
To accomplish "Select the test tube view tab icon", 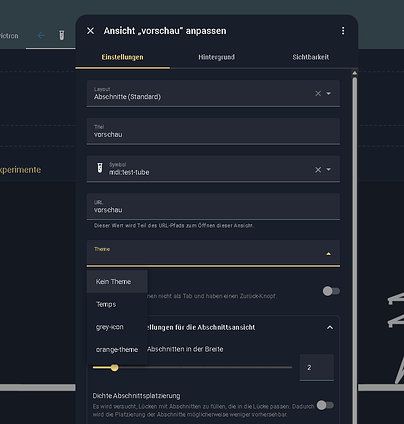I will pyautogui.click(x=62, y=35).
